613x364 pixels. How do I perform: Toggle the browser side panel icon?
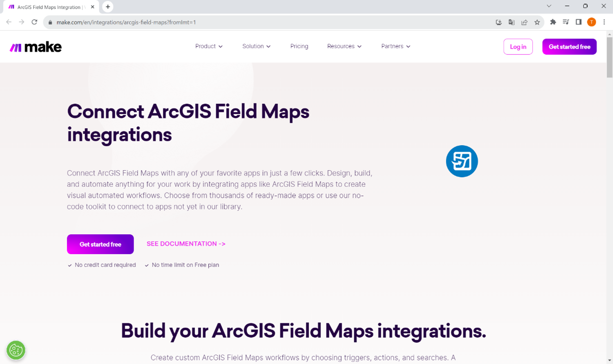tap(579, 22)
